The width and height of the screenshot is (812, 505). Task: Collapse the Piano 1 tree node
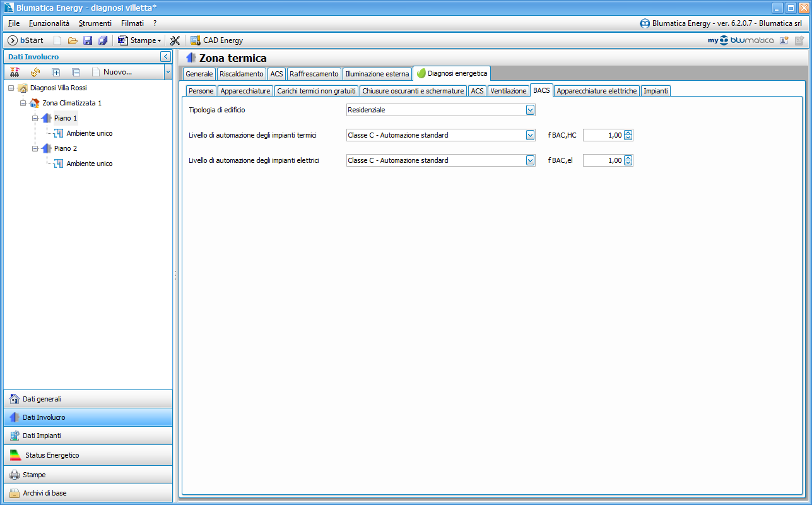click(35, 118)
